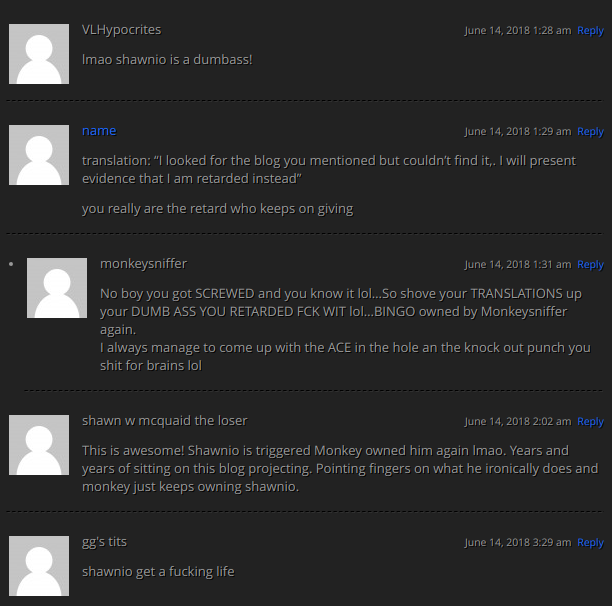Screen dimensions: 612x606
Task: Click the monkeysniffer username
Action: tap(144, 264)
